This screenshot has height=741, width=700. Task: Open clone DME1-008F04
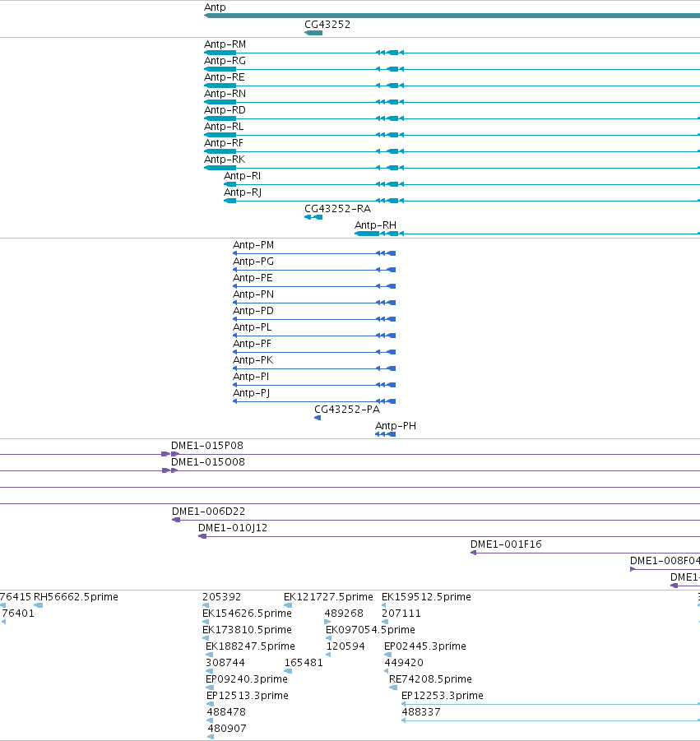[665, 561]
